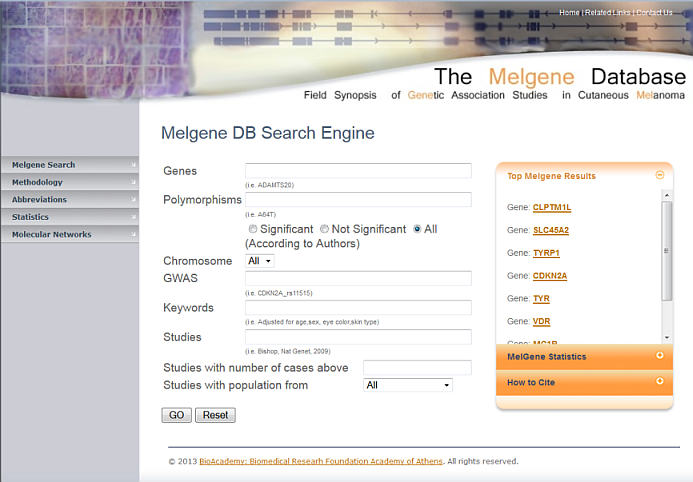Open Statistics sidebar menu item
Viewport: 693px width, 482px height.
70,217
